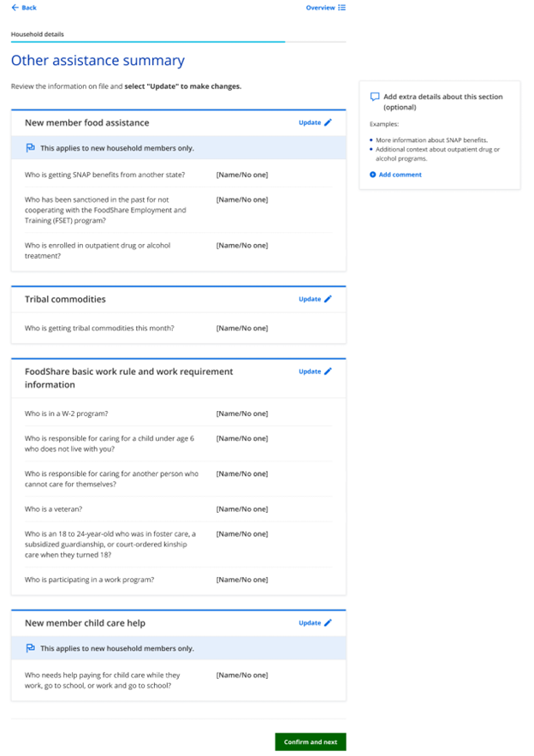Screen dimensions: 534x756
Task: Update New member food assistance details
Action: pos(310,122)
